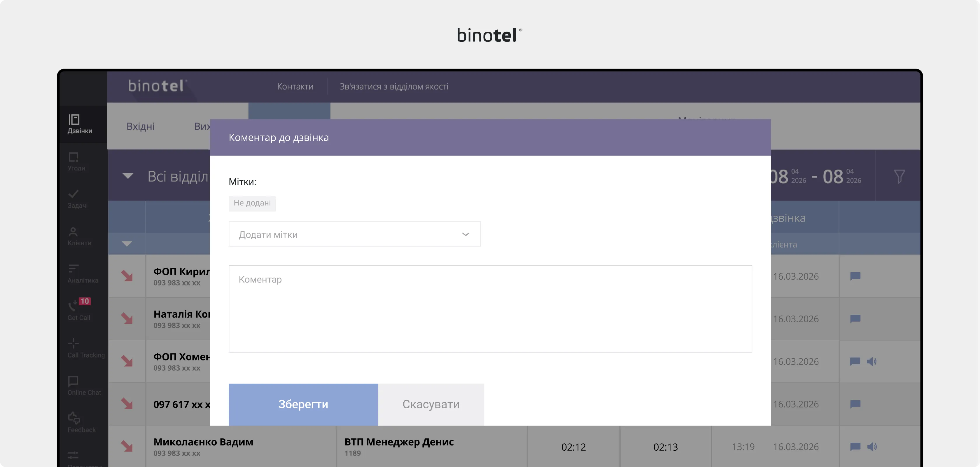Open the Дзвінки section in sidebar

click(x=80, y=124)
